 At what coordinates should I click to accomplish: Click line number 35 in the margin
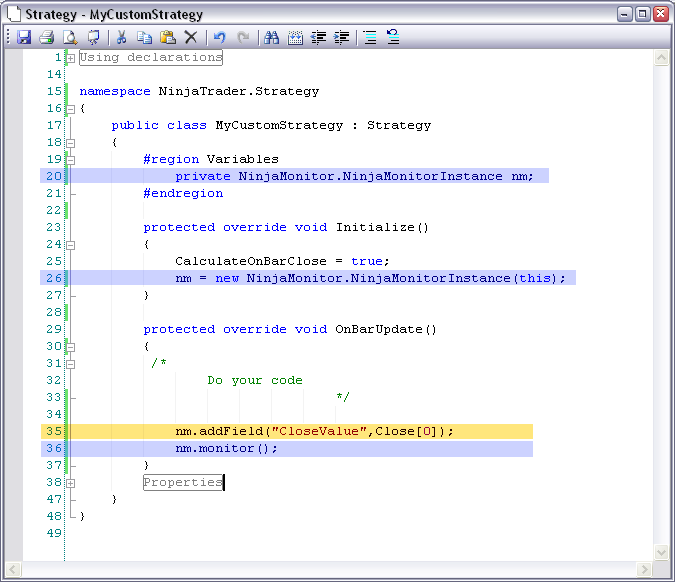[x=54, y=431]
